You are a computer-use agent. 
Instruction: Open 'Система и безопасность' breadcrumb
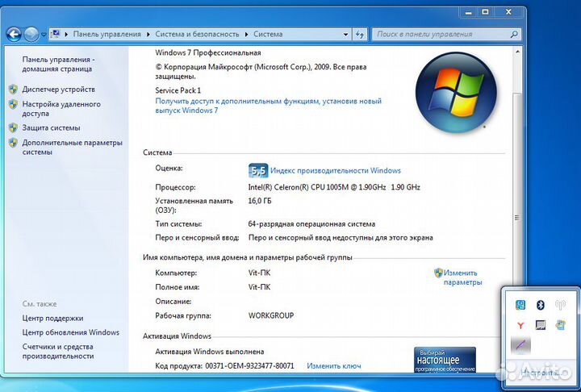click(197, 34)
